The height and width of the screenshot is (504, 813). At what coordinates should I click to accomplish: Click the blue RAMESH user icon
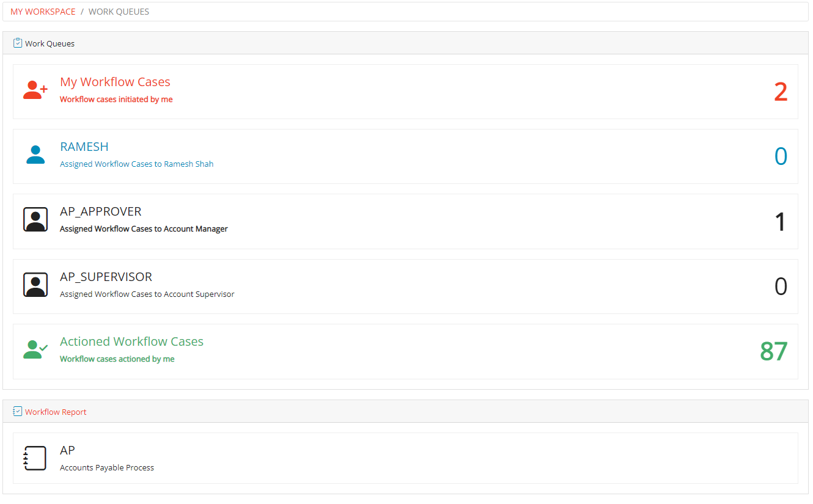[35, 155]
